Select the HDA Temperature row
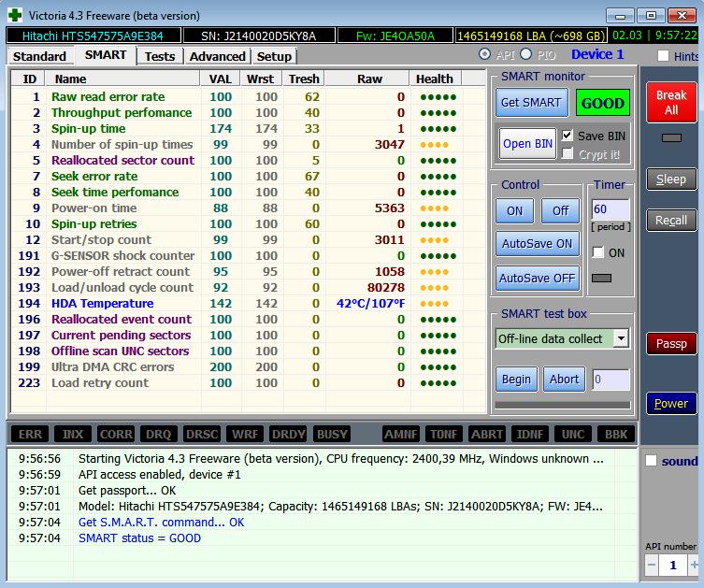 pyautogui.click(x=249, y=304)
